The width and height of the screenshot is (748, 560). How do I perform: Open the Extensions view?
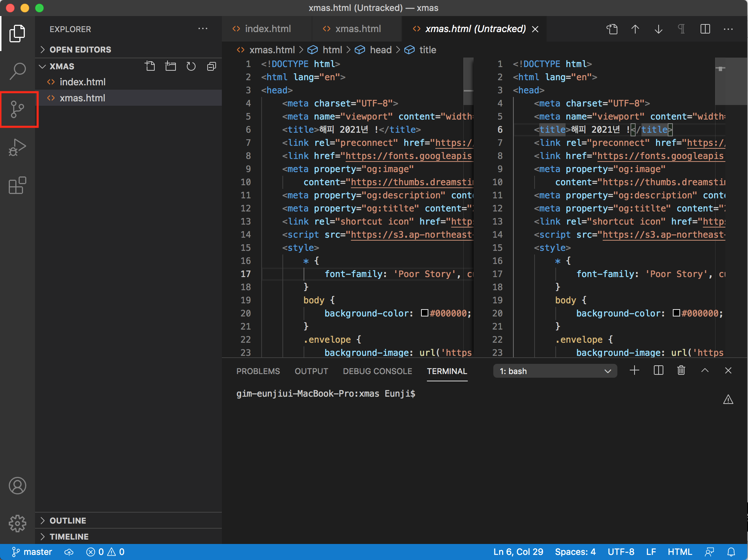[x=17, y=185]
